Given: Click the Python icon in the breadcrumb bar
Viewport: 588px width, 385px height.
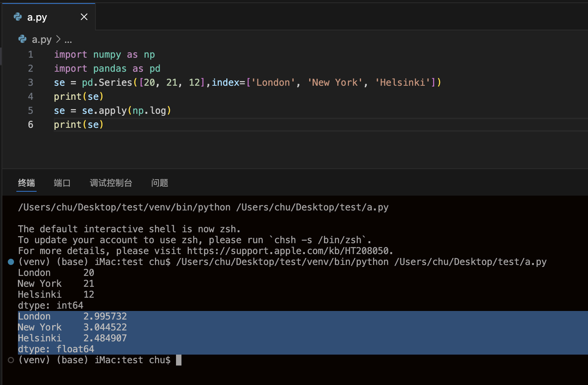Looking at the screenshot, I should [x=22, y=39].
